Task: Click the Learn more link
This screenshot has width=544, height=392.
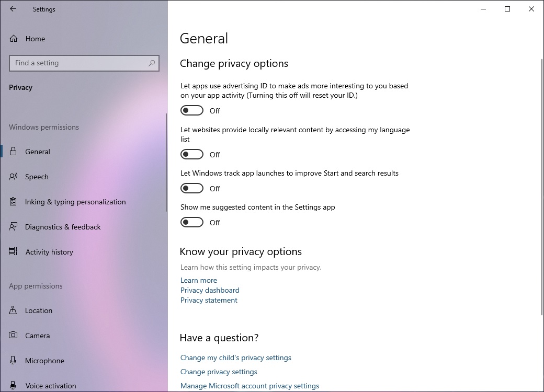Action: coord(198,280)
